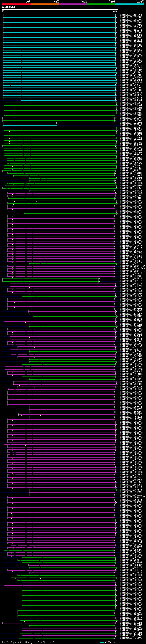Click the green ~80% identity color band
Image resolution: width=146 pixels, height=644 pixels.
(101, 4)
